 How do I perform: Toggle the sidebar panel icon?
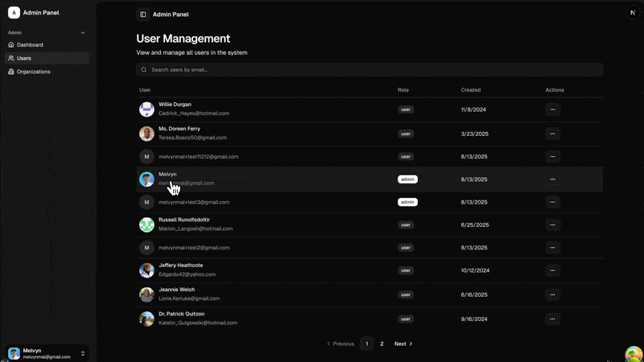[x=143, y=14]
